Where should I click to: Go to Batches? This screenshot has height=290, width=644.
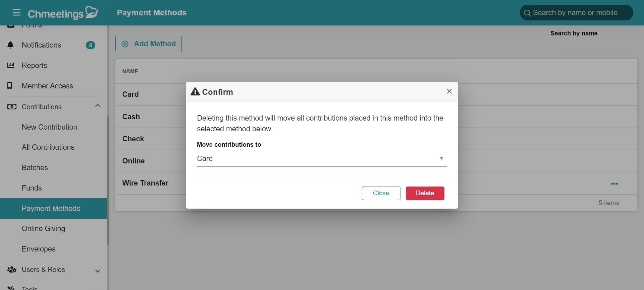tap(35, 168)
